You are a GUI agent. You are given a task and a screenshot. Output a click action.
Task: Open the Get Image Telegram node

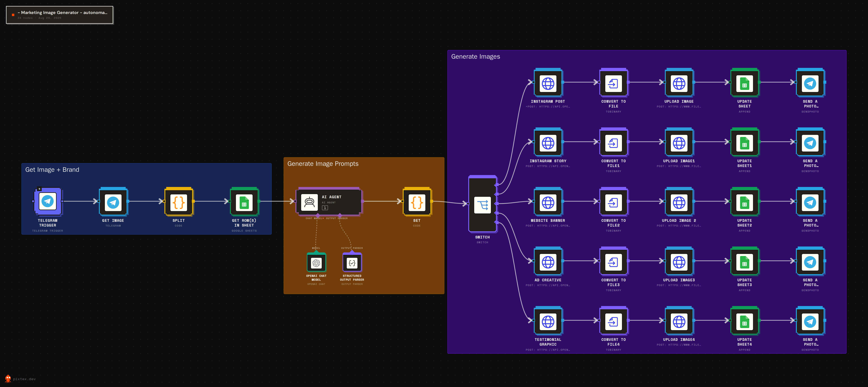[113, 201]
